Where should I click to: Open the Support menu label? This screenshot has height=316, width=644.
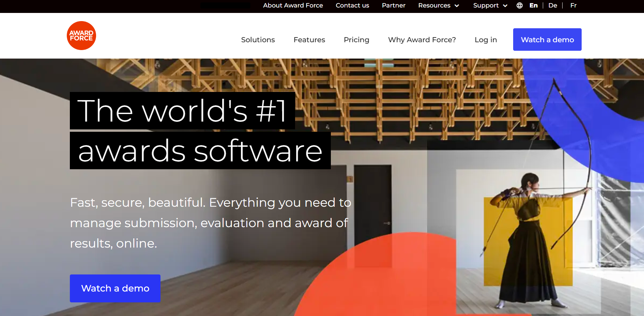tap(486, 5)
